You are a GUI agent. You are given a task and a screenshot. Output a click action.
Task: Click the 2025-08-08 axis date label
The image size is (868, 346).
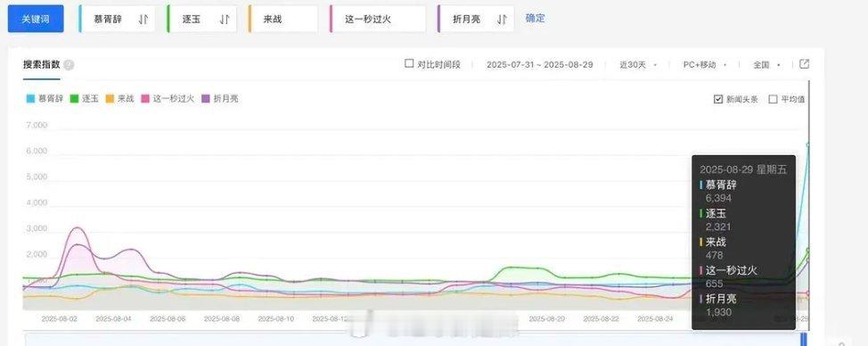pyautogui.click(x=222, y=319)
